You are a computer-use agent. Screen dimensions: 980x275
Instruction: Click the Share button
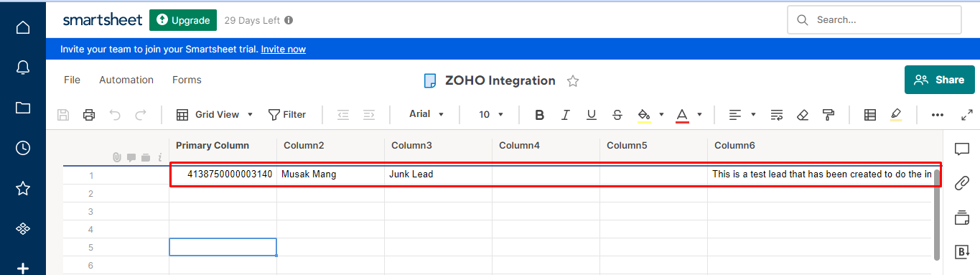point(939,80)
